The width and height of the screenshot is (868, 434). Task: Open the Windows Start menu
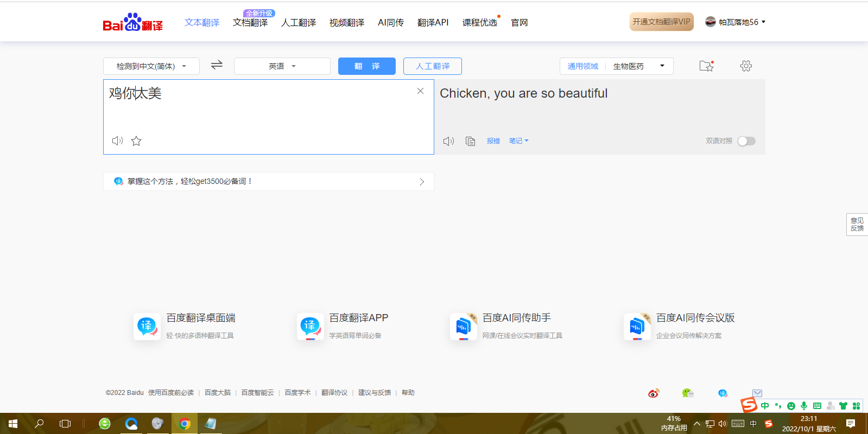tap(13, 424)
